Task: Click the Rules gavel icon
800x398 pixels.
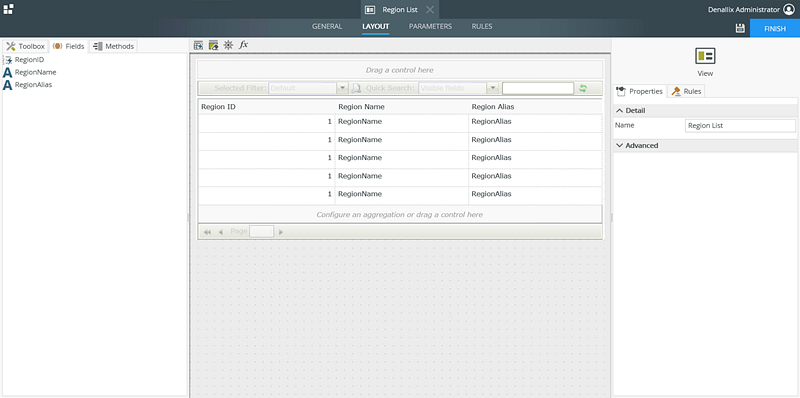Action: tap(676, 91)
